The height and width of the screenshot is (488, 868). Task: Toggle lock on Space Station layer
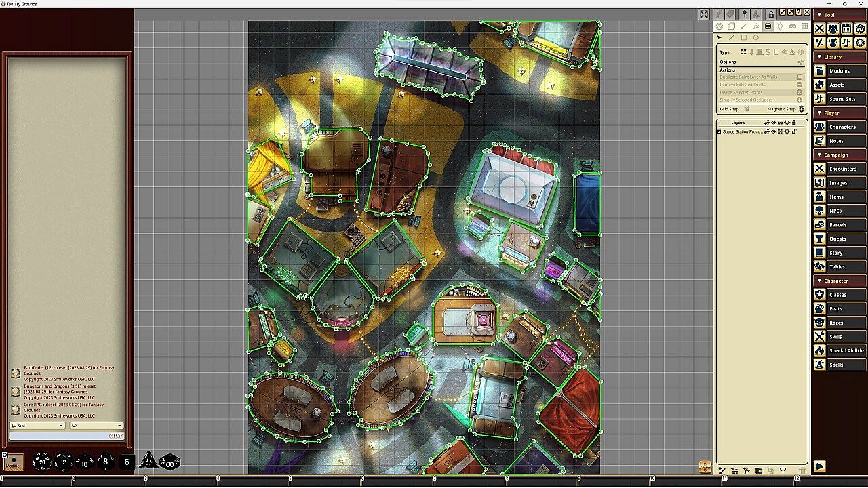tap(794, 131)
